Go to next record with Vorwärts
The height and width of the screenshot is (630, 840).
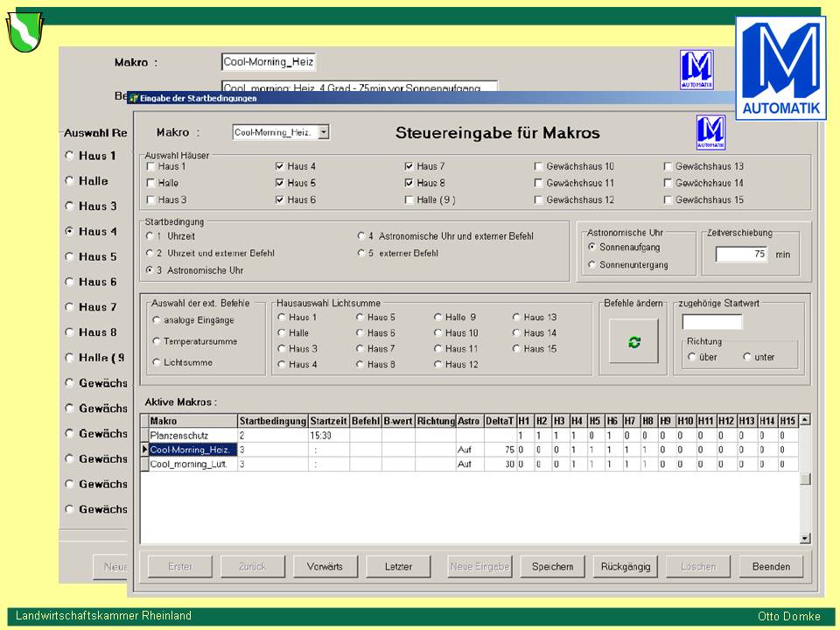(x=325, y=567)
